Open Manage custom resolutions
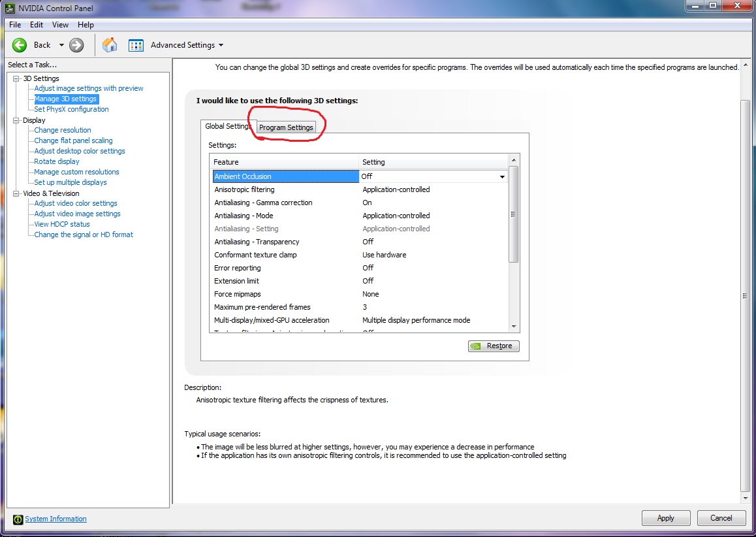The width and height of the screenshot is (756, 537). (x=76, y=172)
